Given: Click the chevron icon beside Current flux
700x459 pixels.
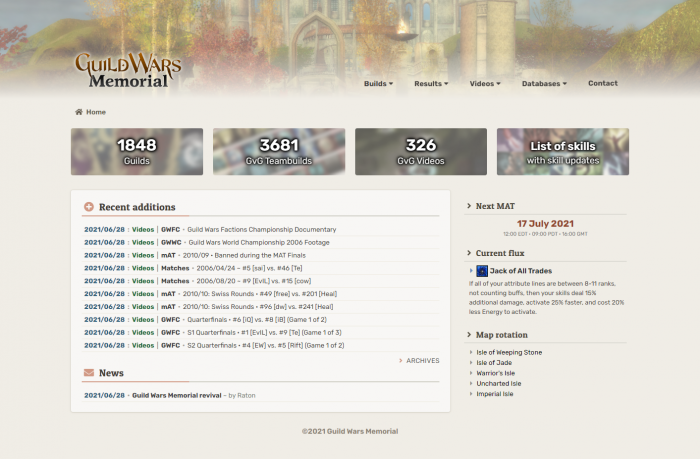Looking at the screenshot, I should [468, 254].
